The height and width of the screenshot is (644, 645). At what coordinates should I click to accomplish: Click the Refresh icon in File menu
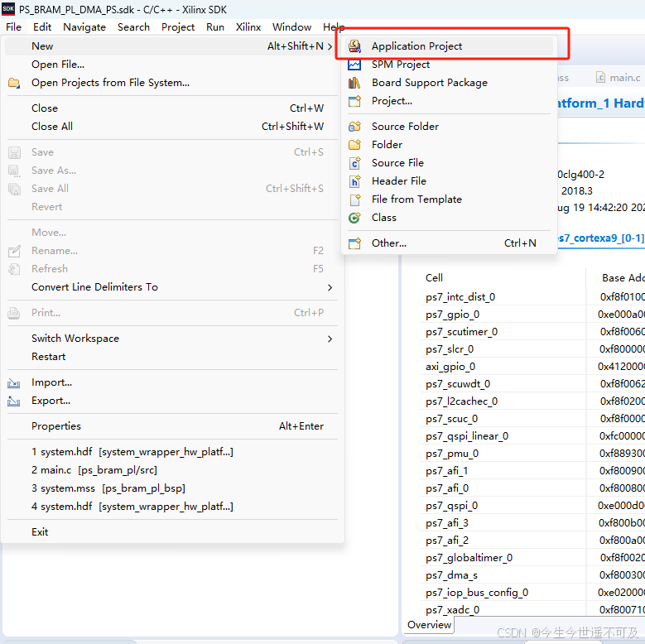(x=14, y=269)
